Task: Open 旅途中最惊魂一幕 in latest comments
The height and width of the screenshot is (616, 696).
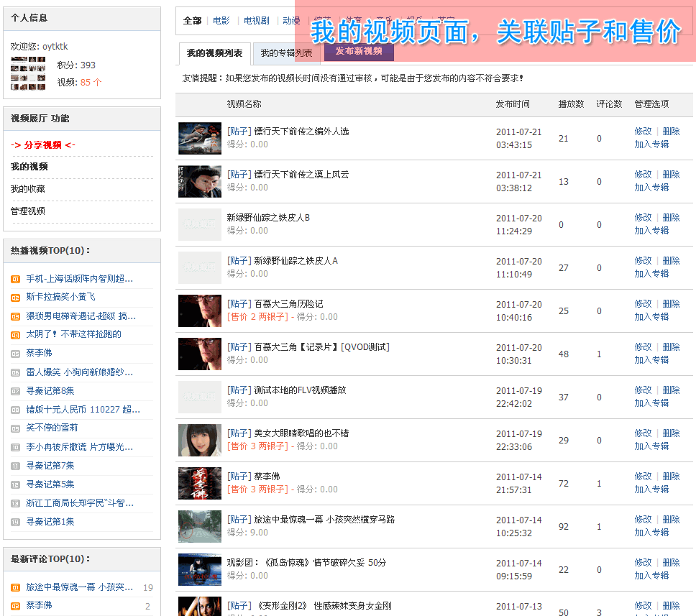Action: coord(80,587)
